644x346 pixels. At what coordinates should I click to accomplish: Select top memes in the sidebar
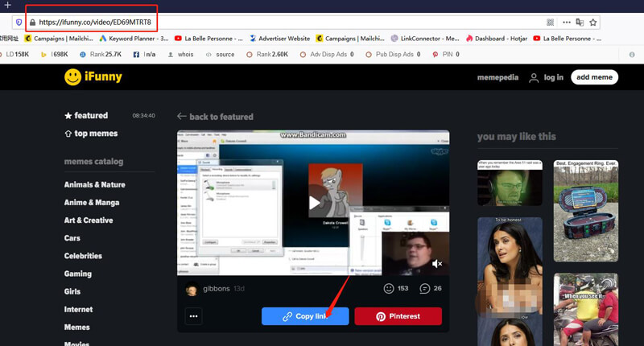click(x=91, y=134)
